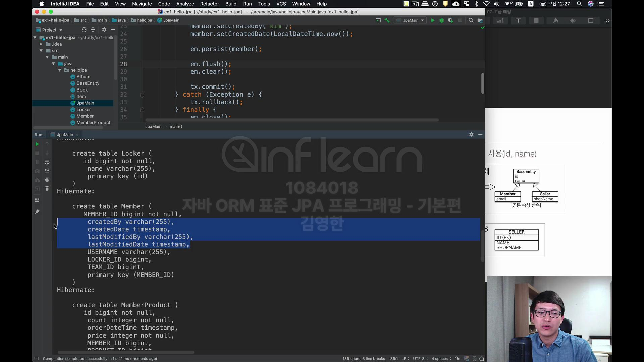Pin the Run tab

(x=37, y=212)
